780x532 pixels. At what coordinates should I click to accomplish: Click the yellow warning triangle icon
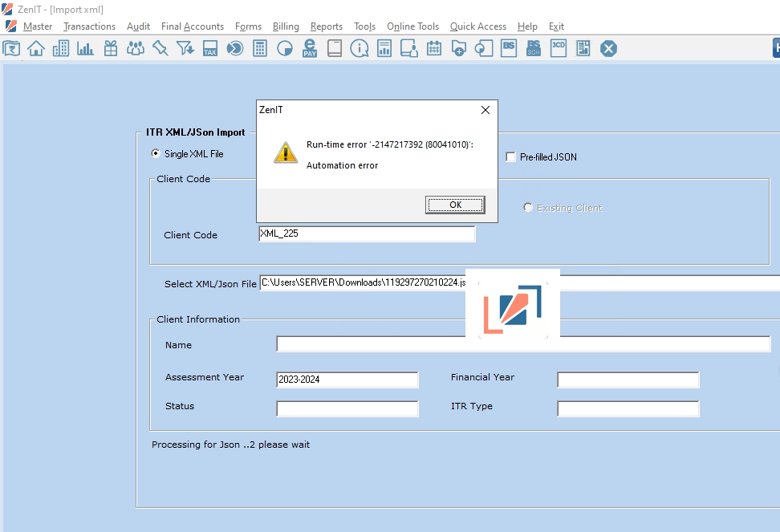pyautogui.click(x=286, y=152)
